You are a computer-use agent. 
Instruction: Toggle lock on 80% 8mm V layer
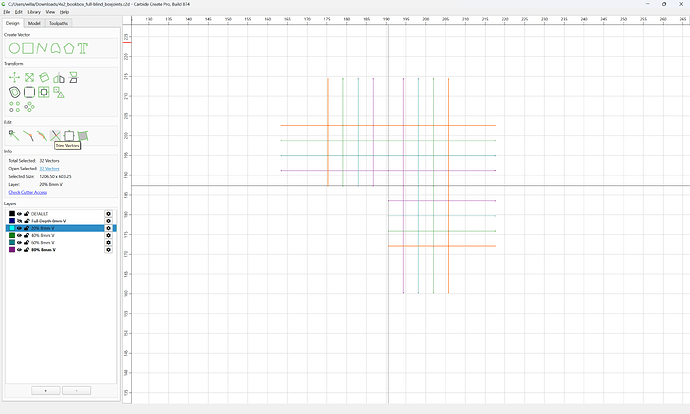(26, 250)
